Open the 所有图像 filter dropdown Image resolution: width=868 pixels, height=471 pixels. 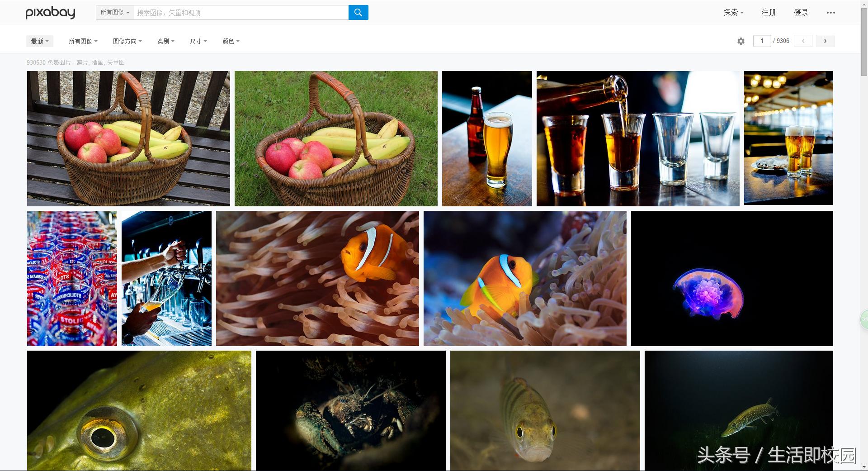click(83, 41)
